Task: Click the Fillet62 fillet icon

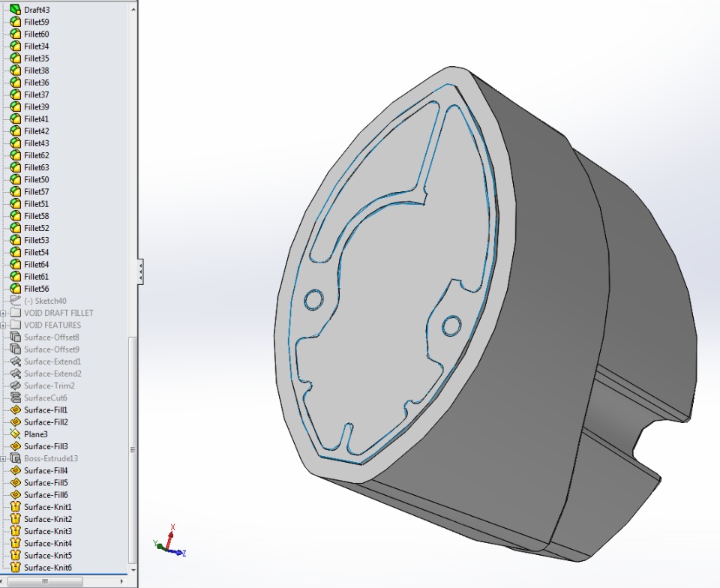Action: pos(16,155)
